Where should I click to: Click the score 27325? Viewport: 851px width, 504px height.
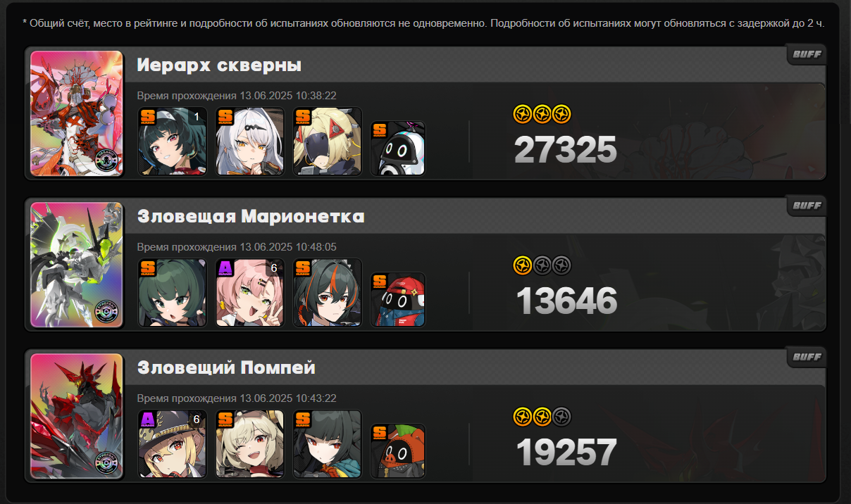[x=566, y=150]
